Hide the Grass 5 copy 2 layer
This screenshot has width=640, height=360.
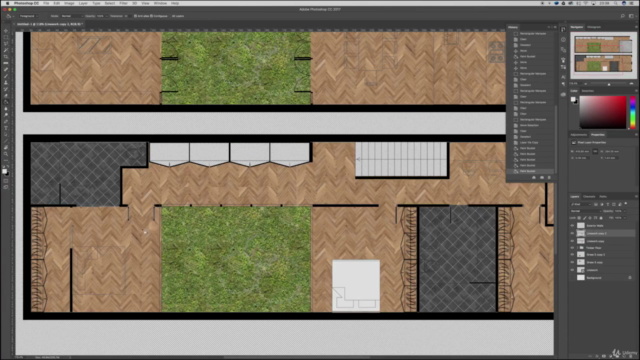tap(572, 255)
